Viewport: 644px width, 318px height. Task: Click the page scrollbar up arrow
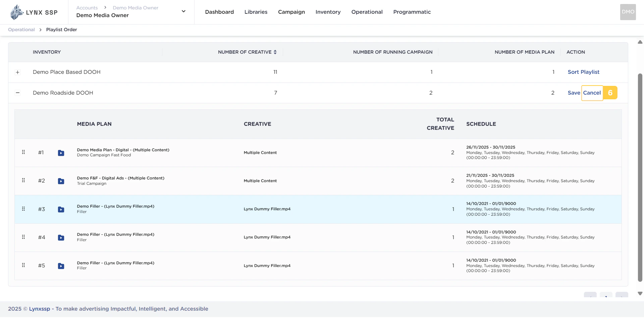click(x=640, y=42)
